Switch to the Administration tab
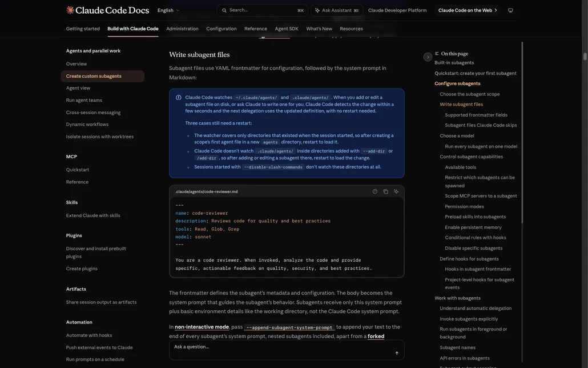This screenshot has width=588, height=368. pos(182,29)
